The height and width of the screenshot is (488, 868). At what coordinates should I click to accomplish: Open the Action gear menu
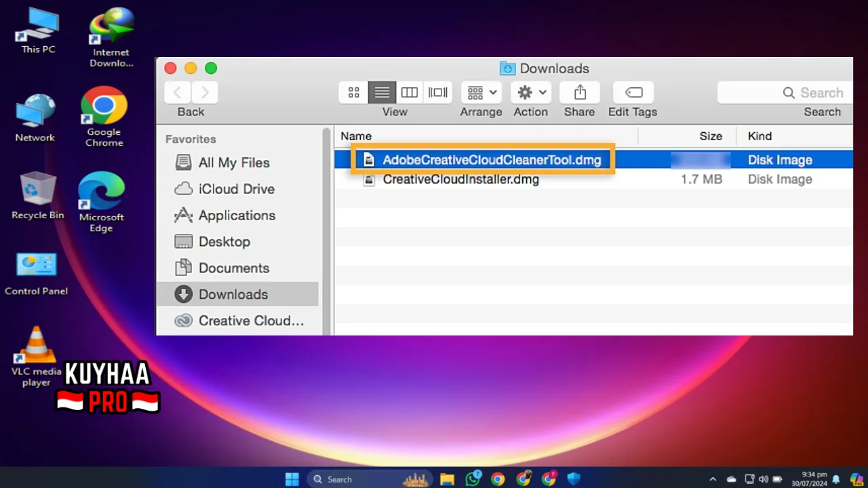coord(531,92)
